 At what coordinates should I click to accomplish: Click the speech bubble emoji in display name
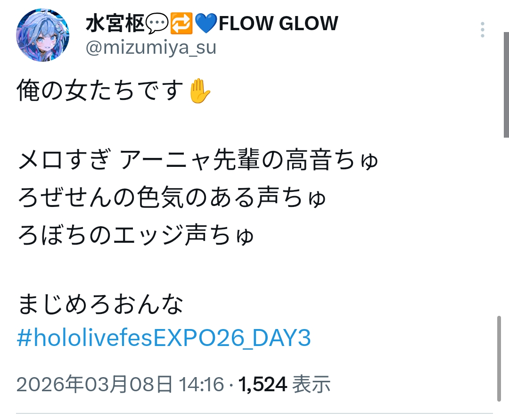(157, 24)
